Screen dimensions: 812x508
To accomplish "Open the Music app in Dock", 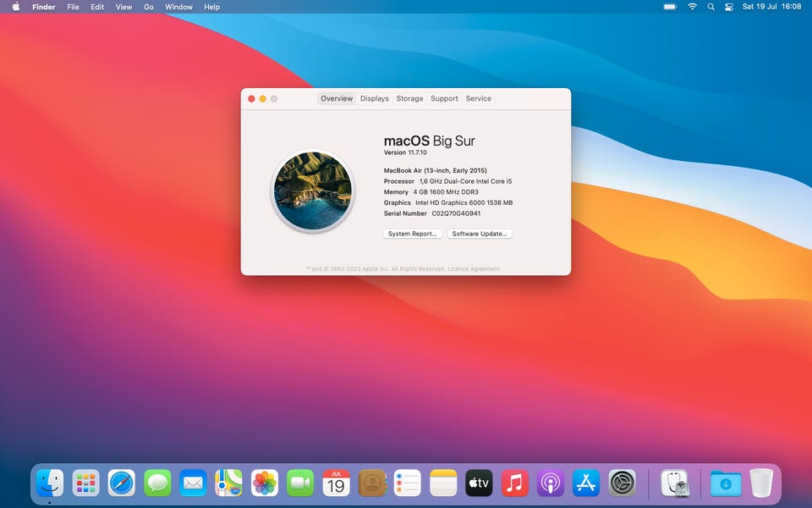I will point(514,483).
